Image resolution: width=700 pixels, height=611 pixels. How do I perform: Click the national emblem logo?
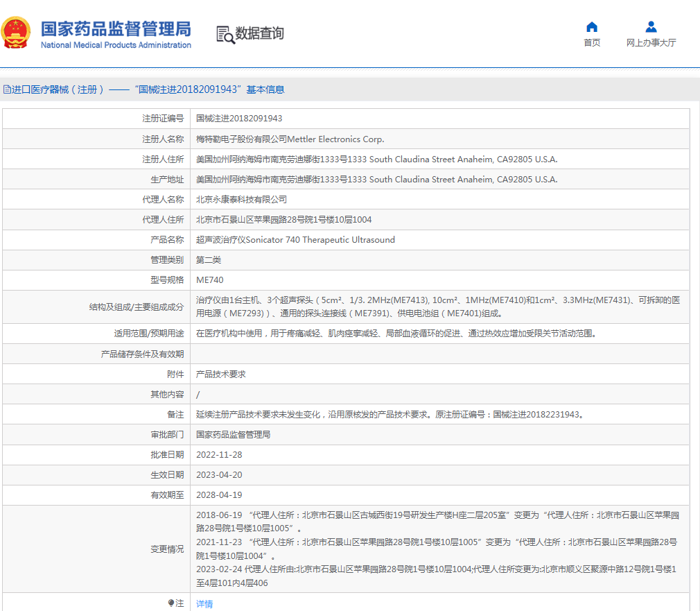pos(16,33)
